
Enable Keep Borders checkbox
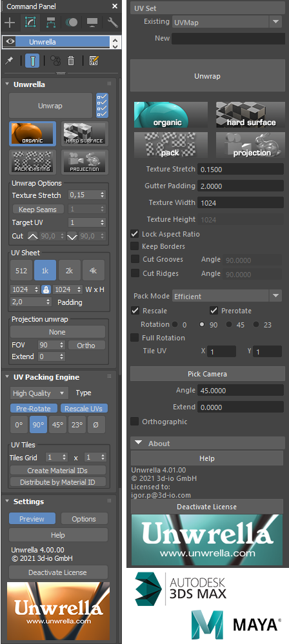[x=134, y=246]
